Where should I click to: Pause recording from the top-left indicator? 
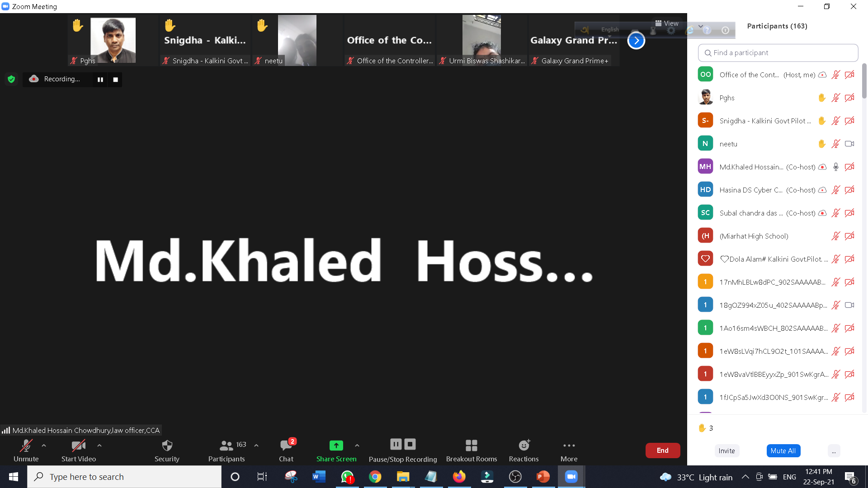click(x=100, y=80)
